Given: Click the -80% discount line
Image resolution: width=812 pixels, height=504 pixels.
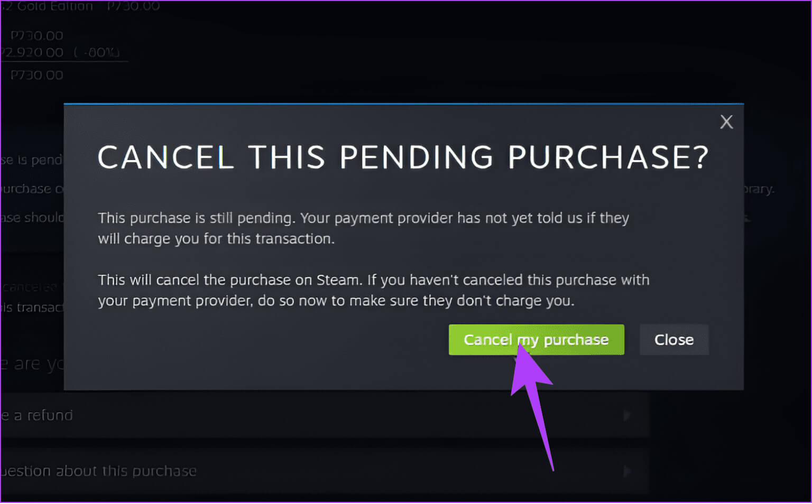Looking at the screenshot, I should (x=61, y=52).
